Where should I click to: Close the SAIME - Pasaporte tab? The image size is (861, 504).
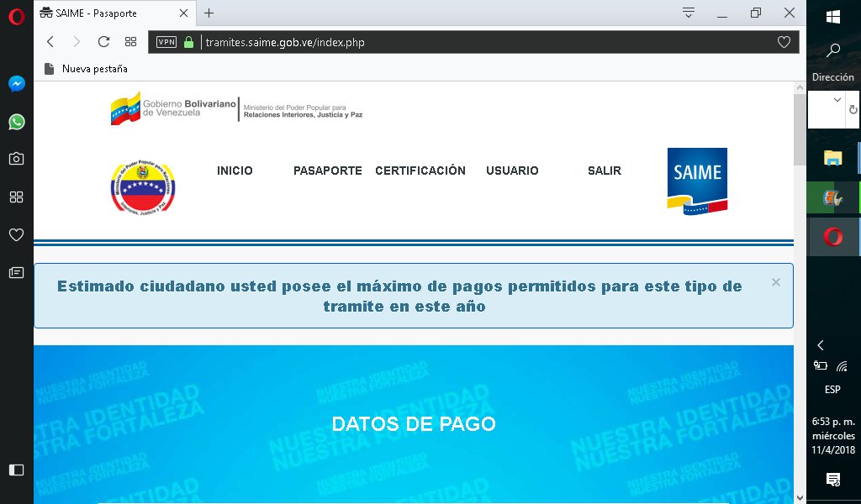point(184,13)
